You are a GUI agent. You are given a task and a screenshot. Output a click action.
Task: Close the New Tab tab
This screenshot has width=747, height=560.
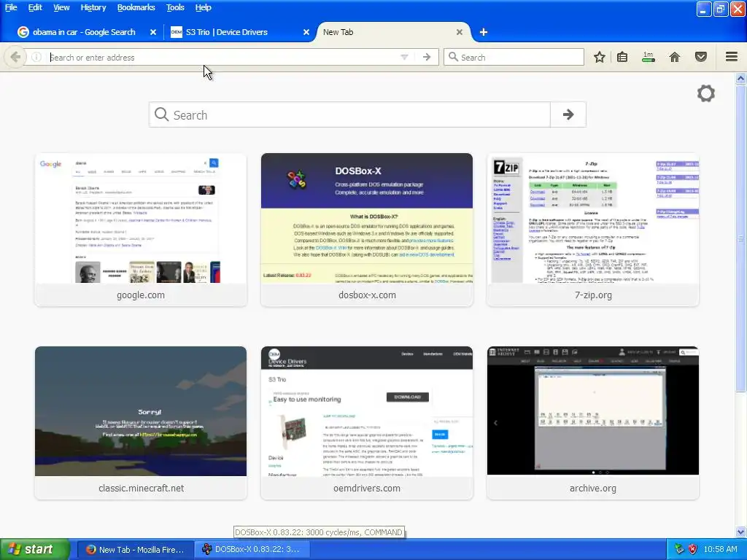click(460, 32)
